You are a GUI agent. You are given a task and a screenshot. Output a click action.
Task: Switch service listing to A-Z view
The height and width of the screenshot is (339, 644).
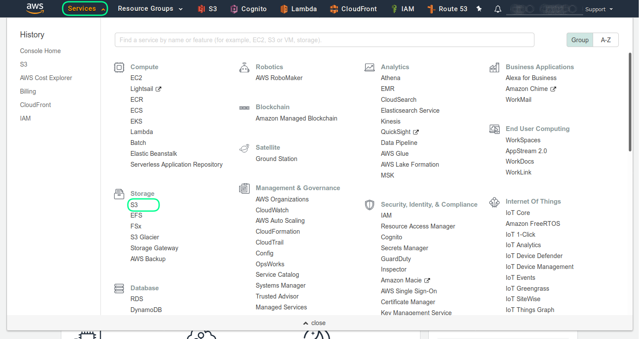(x=606, y=40)
